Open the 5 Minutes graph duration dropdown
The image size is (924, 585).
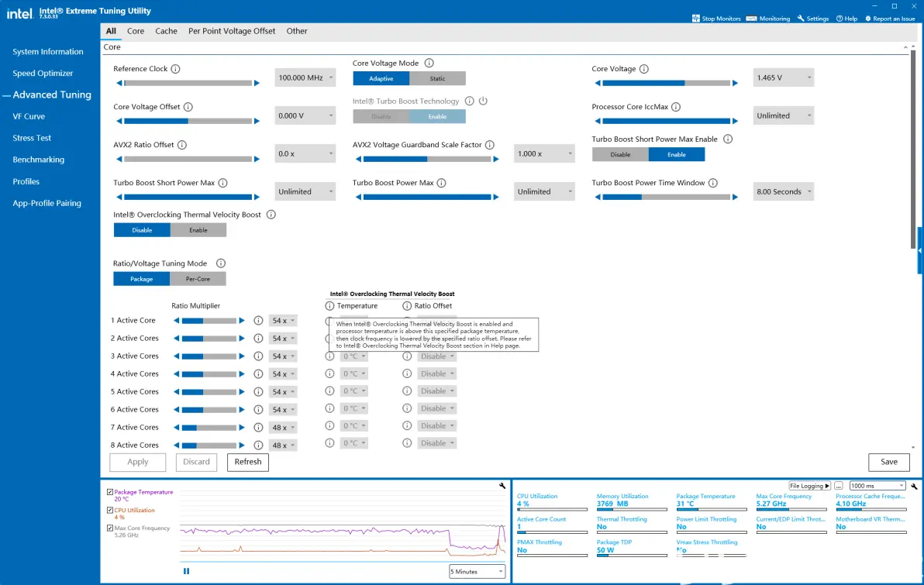coord(477,572)
